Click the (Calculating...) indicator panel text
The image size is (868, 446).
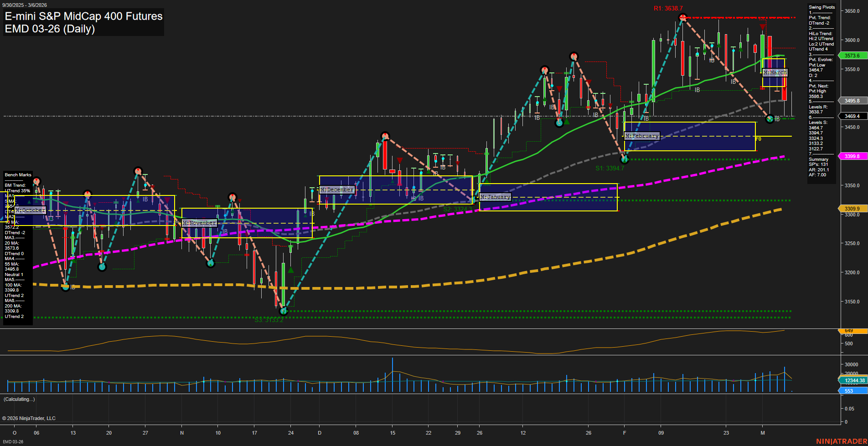click(x=20, y=399)
